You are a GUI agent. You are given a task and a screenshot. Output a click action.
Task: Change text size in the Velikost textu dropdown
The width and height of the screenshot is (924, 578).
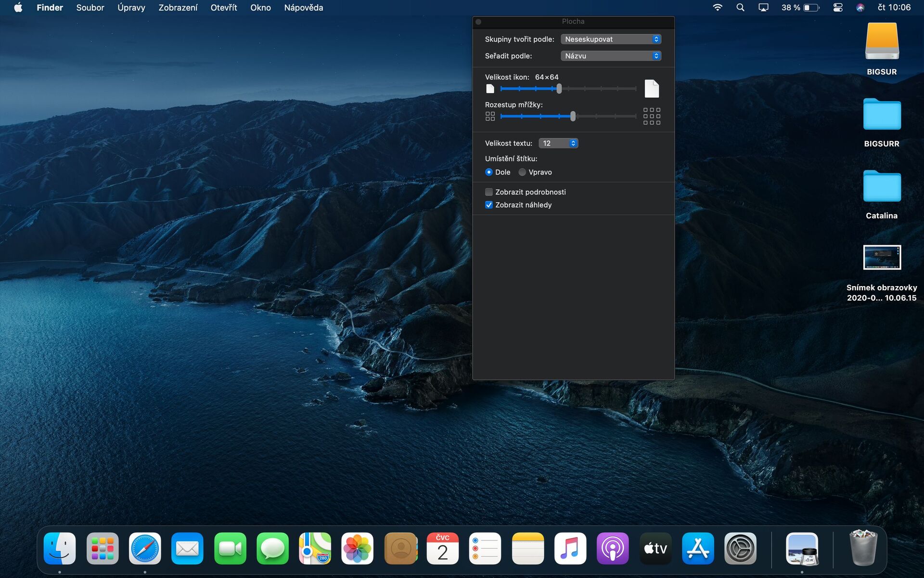558,143
